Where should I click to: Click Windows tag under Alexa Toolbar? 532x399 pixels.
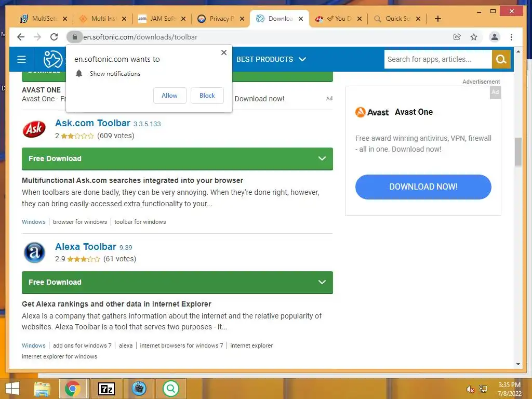coord(34,345)
